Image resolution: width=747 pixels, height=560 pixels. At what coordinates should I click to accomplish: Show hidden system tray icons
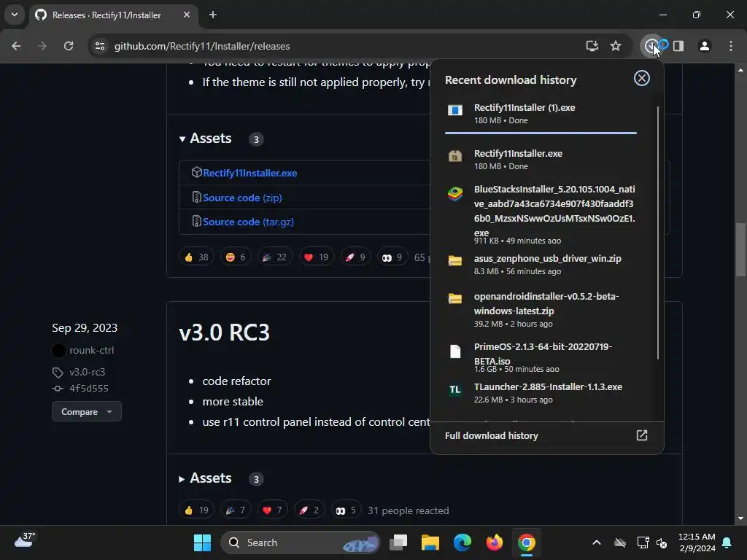[x=597, y=542]
